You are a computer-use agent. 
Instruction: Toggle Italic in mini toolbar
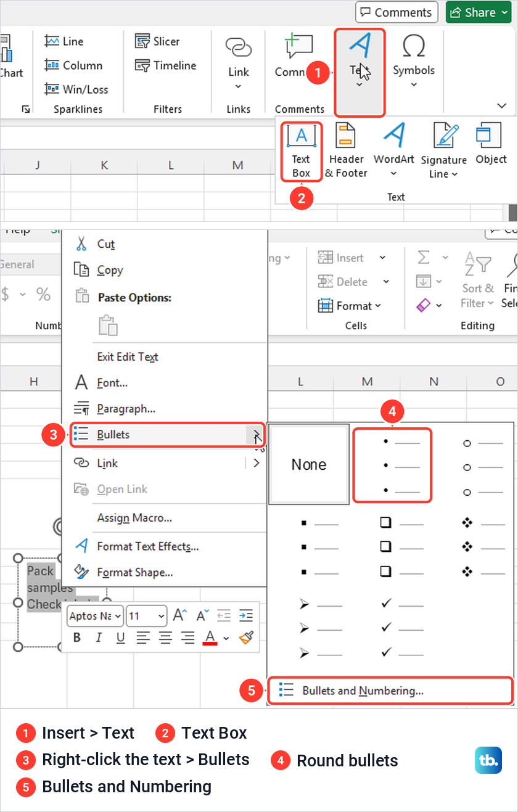[x=99, y=638]
